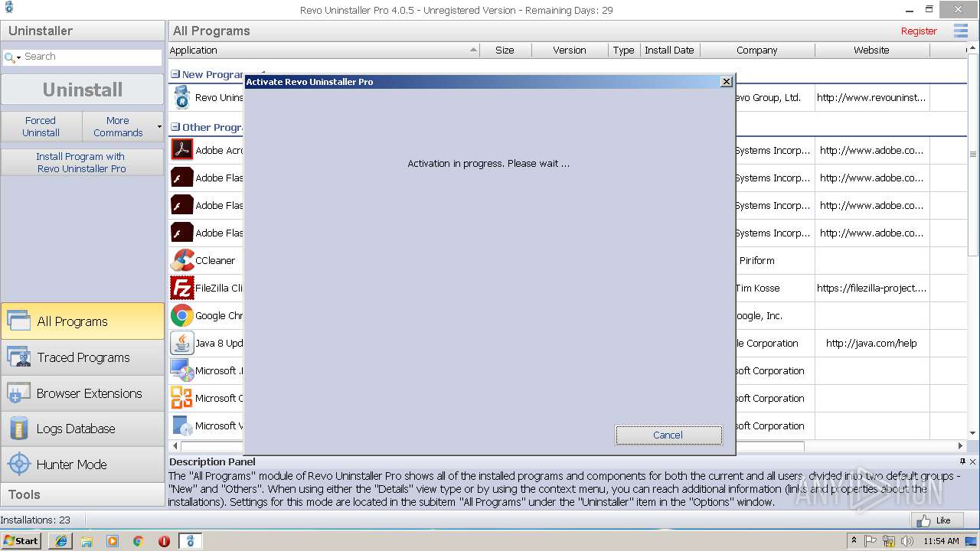
Task: Collapse the New Programs group
Action: pyautogui.click(x=175, y=74)
